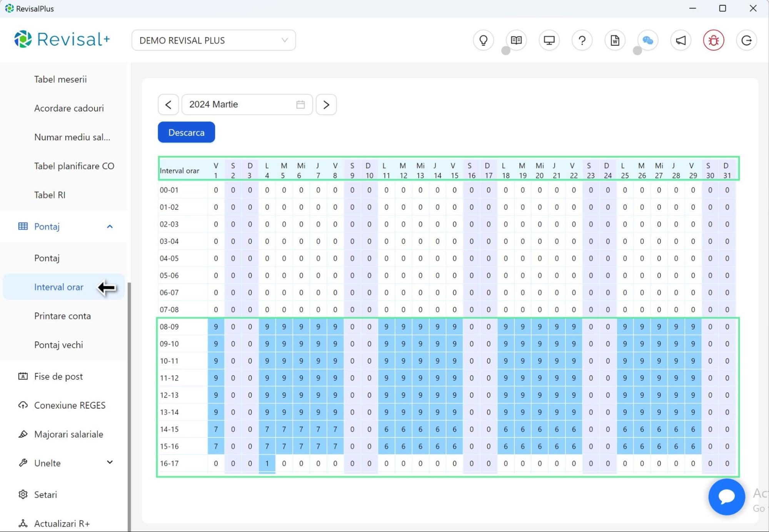Image resolution: width=769 pixels, height=532 pixels.
Task: Click the megaphone announcements icon
Action: 681,40
